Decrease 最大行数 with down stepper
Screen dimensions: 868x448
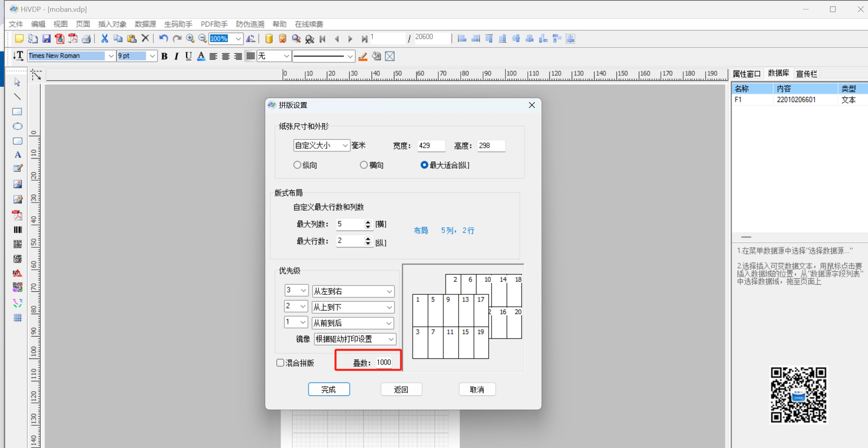click(x=368, y=243)
